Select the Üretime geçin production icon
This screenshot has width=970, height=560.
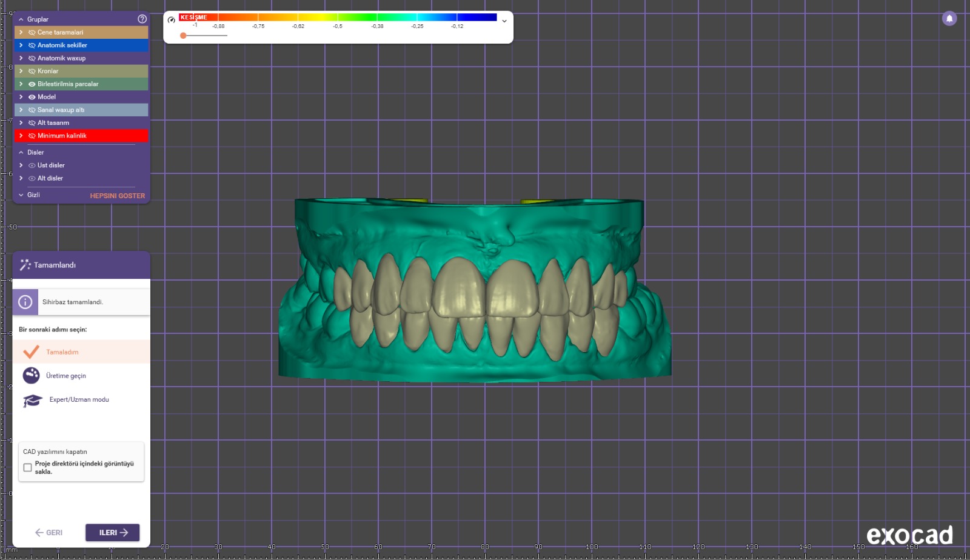[x=32, y=376]
